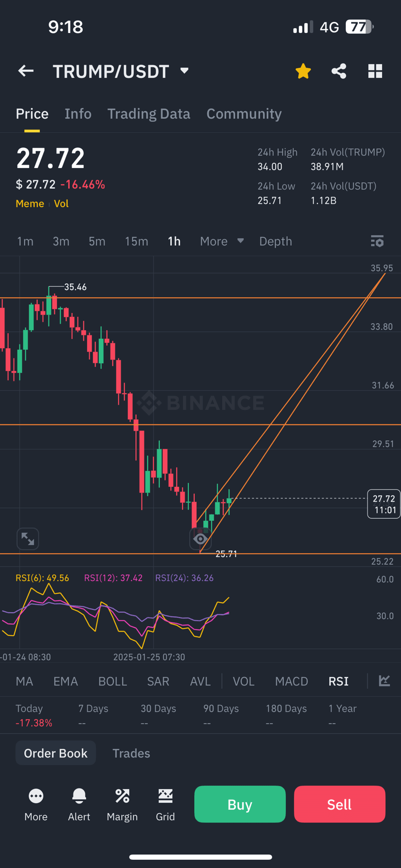401x868 pixels.
Task: Tap the More three-dots icon
Action: [36, 805]
